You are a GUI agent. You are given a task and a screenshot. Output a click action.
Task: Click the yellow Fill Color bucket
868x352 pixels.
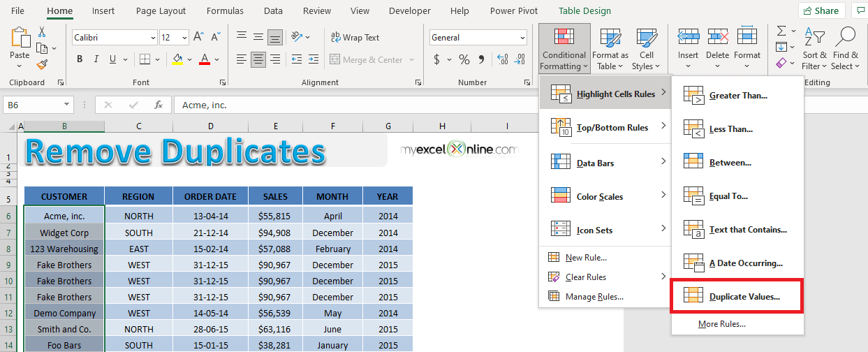[177, 59]
